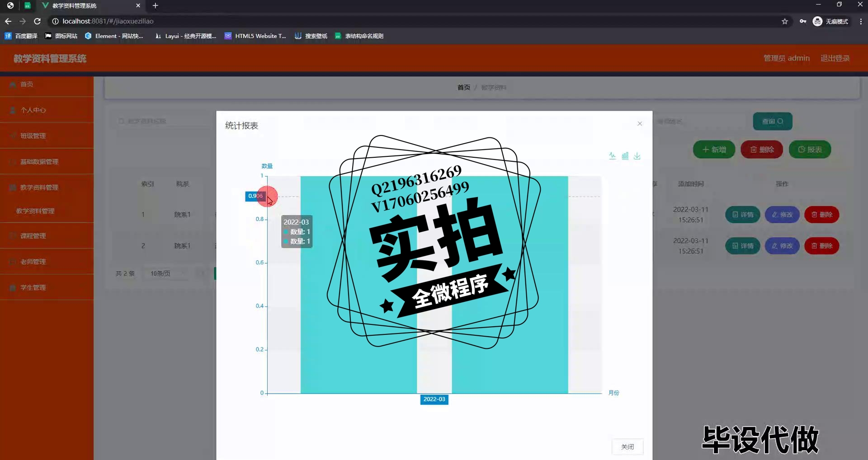The height and width of the screenshot is (460, 868).
Task: Switch chart to line view icon
Action: (613, 156)
